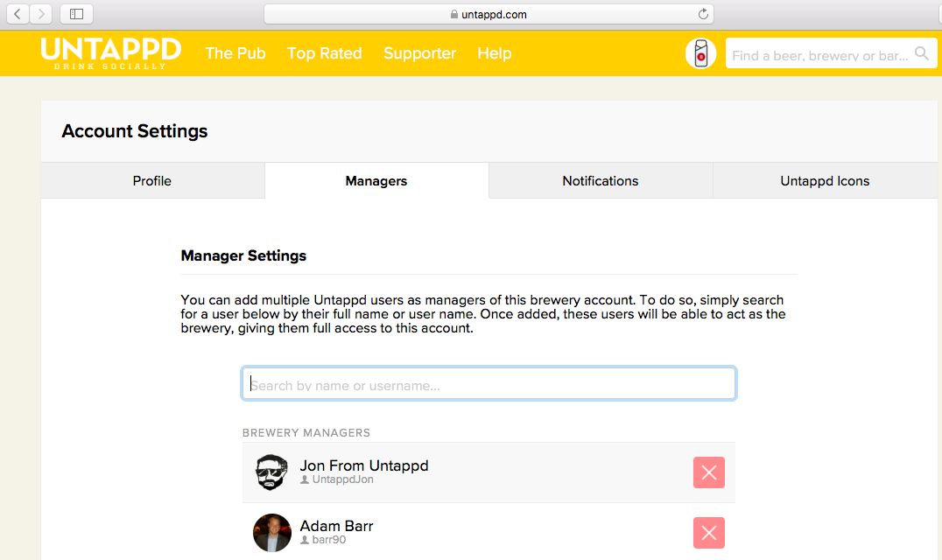The width and height of the screenshot is (942, 560).
Task: Open The Pub page
Action: [x=235, y=53]
